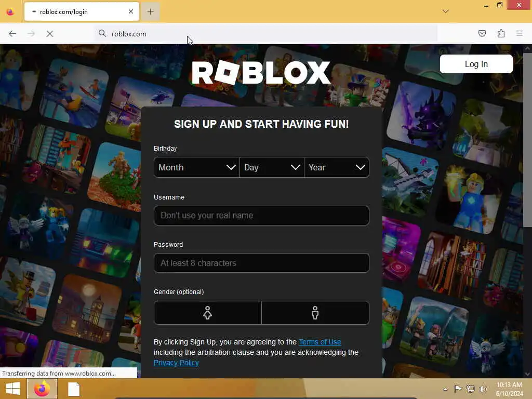Open the Privacy Policy link
Image resolution: width=532 pixels, height=399 pixels.
pos(177,363)
